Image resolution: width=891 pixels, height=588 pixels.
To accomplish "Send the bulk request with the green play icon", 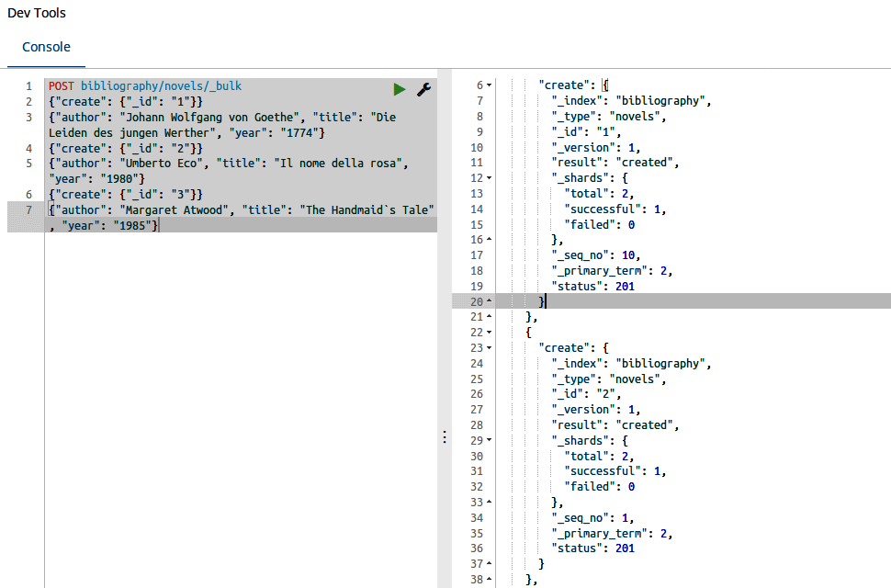I will point(399,89).
